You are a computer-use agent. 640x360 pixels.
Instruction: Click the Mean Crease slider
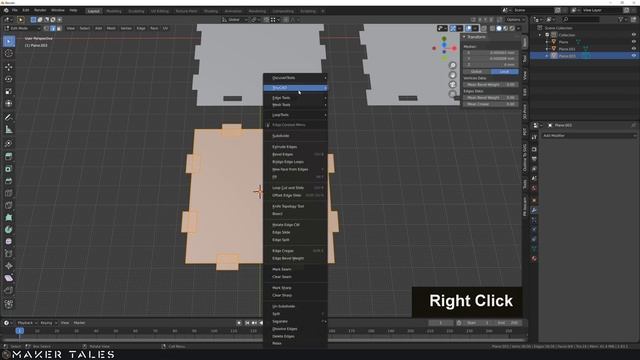point(491,104)
